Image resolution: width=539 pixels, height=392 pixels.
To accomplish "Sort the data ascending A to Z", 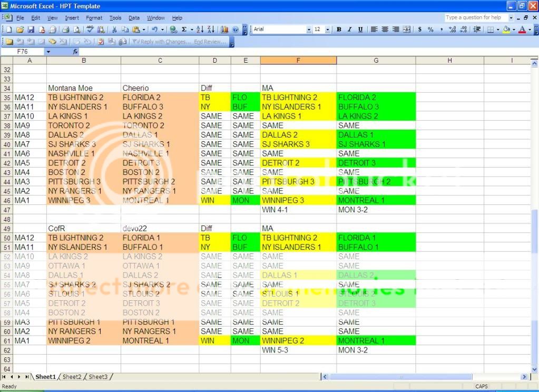I will click(200, 30).
